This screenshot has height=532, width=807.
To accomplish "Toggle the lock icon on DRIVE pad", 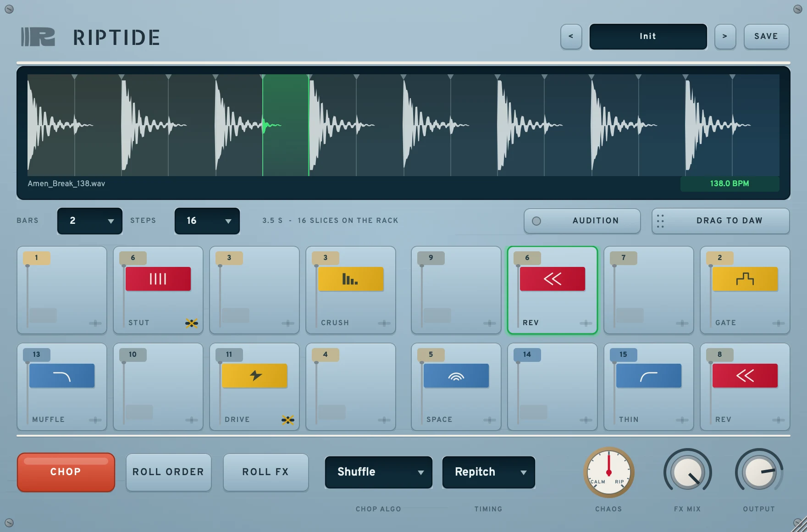I will pyautogui.click(x=288, y=420).
